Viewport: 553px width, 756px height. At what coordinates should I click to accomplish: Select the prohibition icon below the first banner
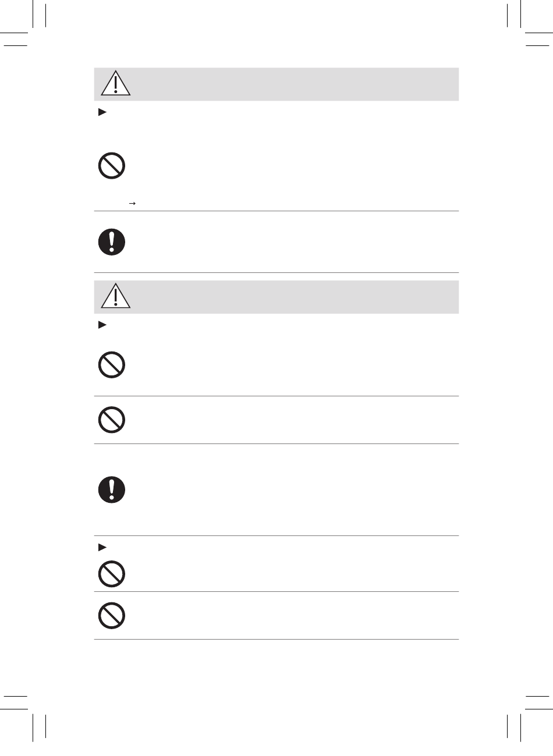point(112,167)
